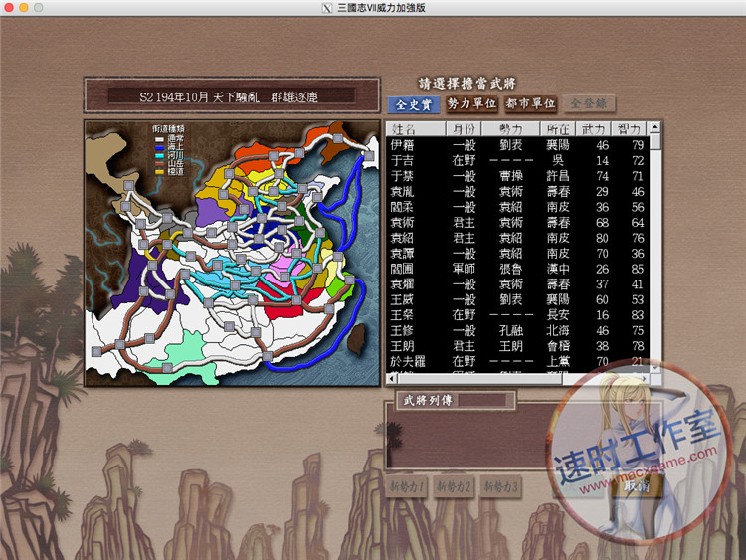Click the southwestern-most city node on map
The image size is (746, 560).
[96, 351]
